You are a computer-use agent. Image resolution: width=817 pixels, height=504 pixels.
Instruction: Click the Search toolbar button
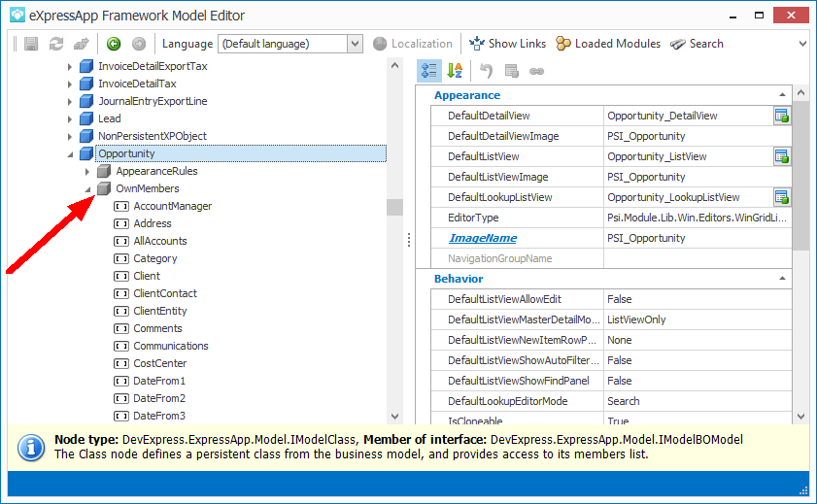[697, 44]
